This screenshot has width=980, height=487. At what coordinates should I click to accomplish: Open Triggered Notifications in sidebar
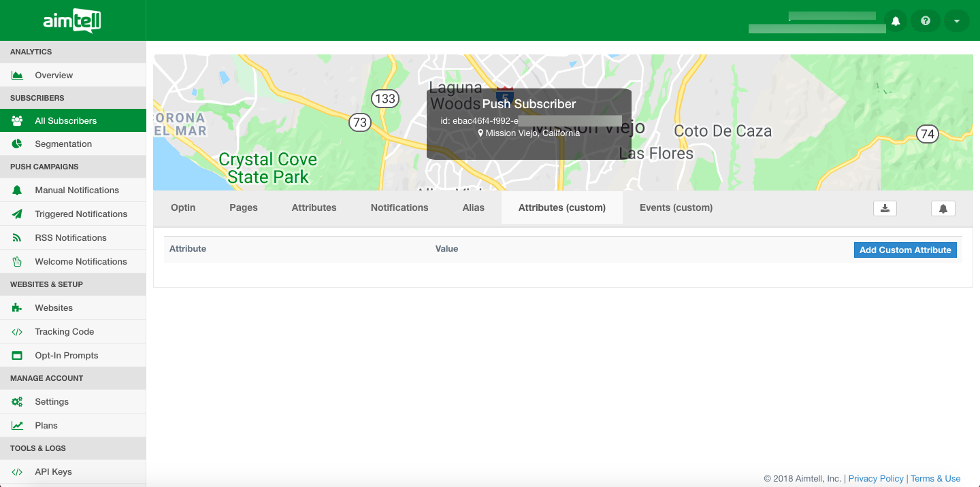[x=81, y=214]
